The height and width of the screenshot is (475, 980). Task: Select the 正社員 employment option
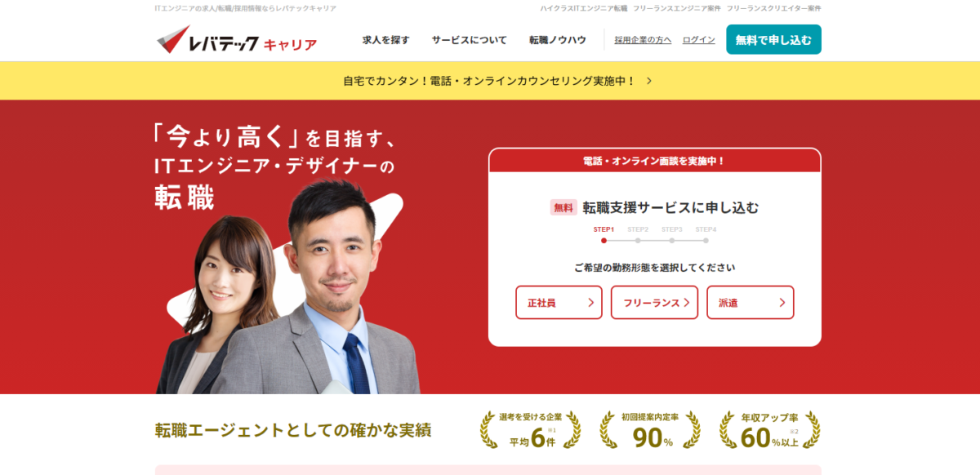(559, 302)
